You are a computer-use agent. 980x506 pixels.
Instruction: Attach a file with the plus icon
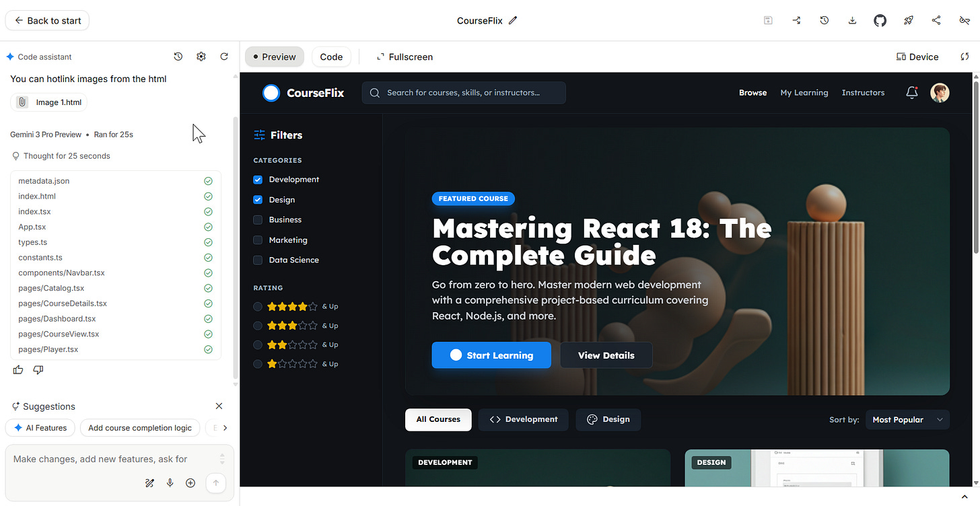(190, 482)
